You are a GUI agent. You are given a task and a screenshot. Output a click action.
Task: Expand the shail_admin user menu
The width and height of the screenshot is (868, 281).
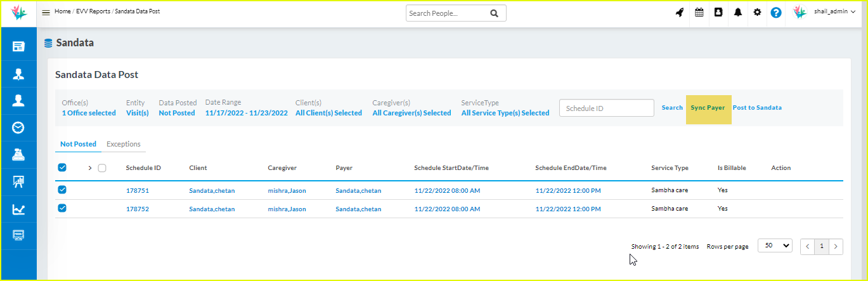pos(834,13)
